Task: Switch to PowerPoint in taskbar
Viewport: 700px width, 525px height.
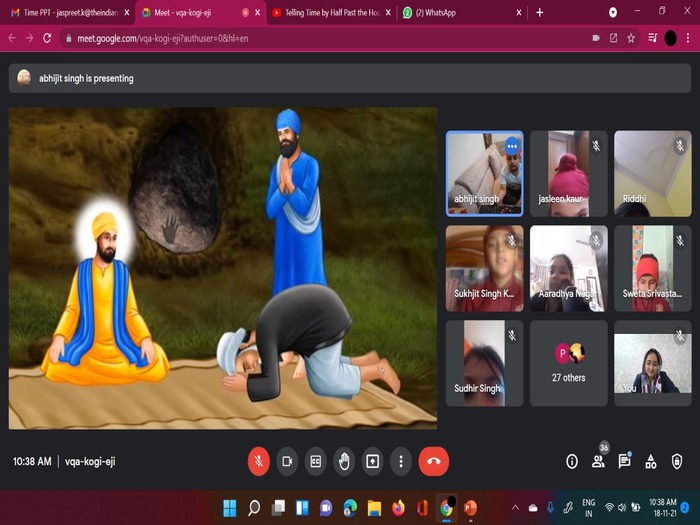Action: pyautogui.click(x=470, y=508)
